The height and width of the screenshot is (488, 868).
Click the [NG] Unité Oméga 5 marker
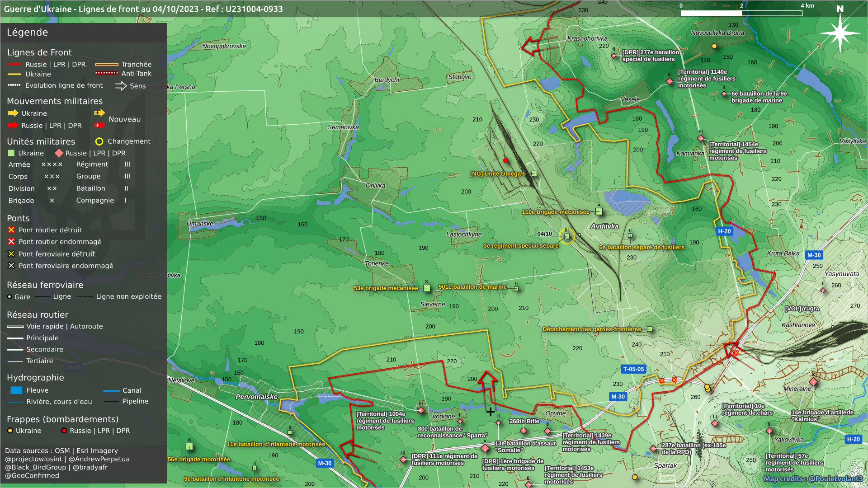pyautogui.click(x=534, y=174)
